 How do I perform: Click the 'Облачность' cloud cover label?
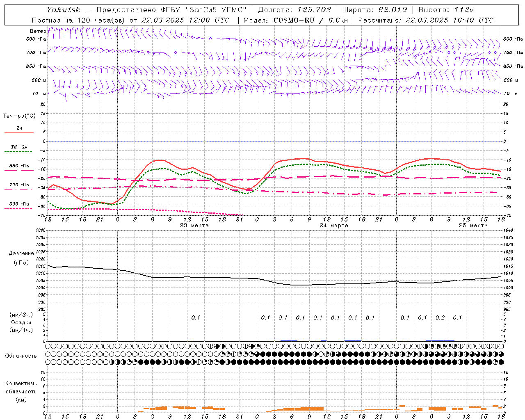pyautogui.click(x=21, y=356)
